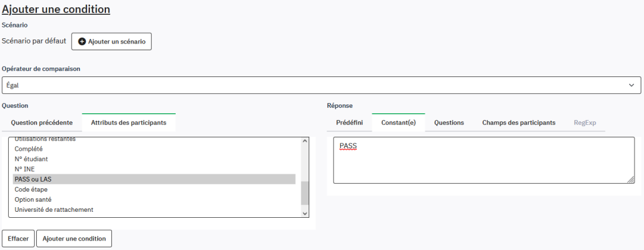Switch to the Questions response tab

click(449, 123)
